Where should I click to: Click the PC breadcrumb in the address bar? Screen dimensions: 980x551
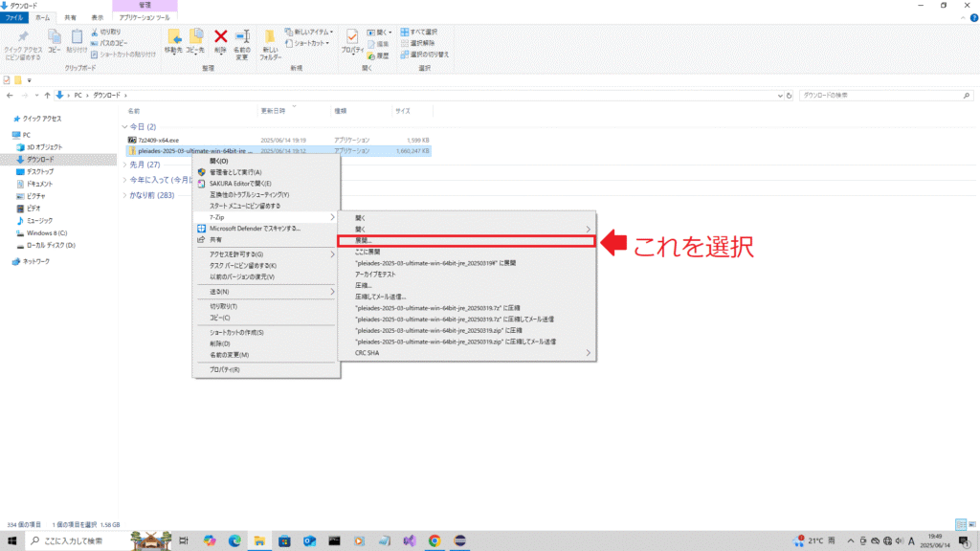coord(78,96)
